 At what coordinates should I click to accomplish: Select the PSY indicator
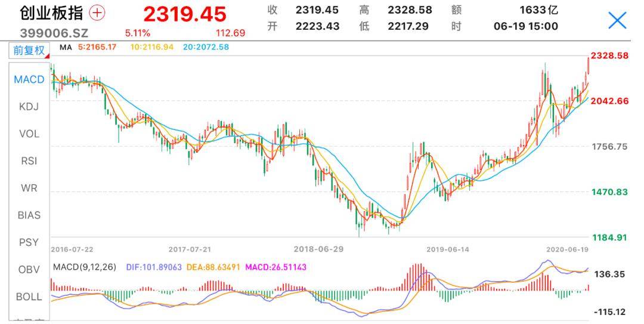[x=29, y=242]
